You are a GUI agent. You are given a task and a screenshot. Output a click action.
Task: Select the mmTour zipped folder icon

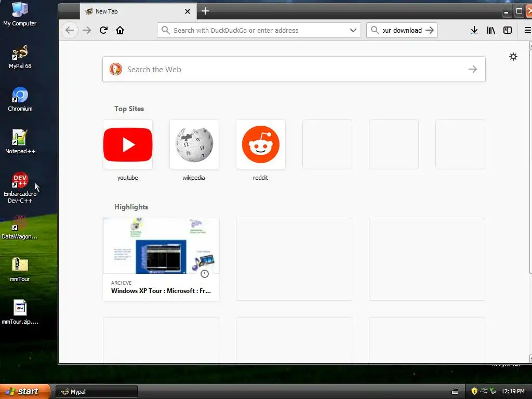(20, 270)
